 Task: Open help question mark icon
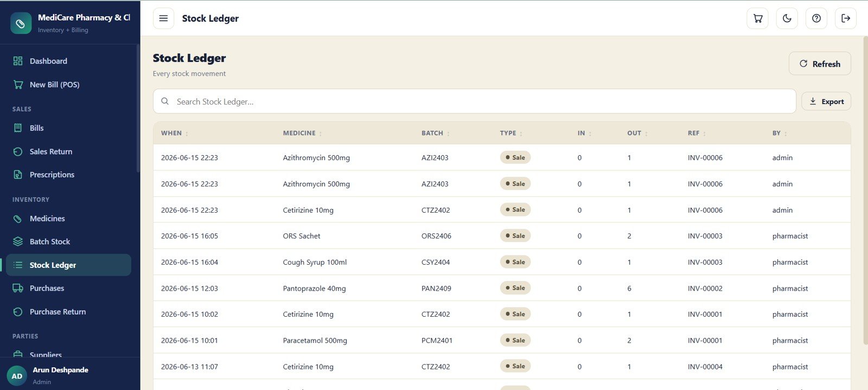point(816,18)
